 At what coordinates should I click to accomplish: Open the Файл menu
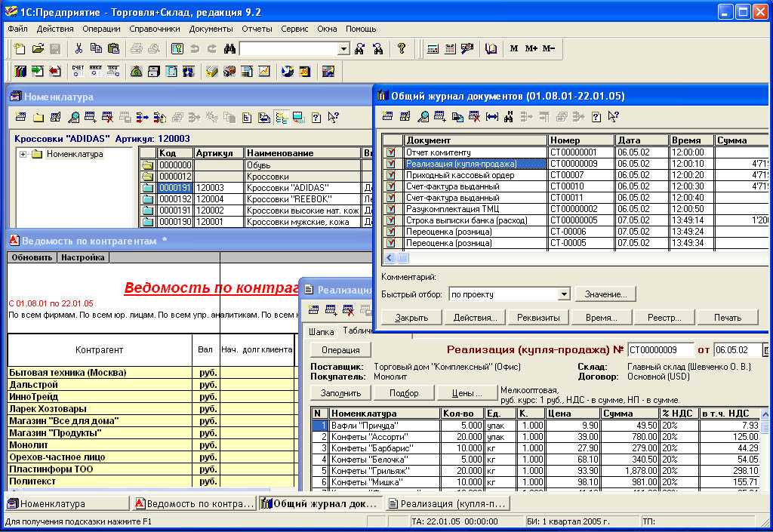tap(17, 29)
